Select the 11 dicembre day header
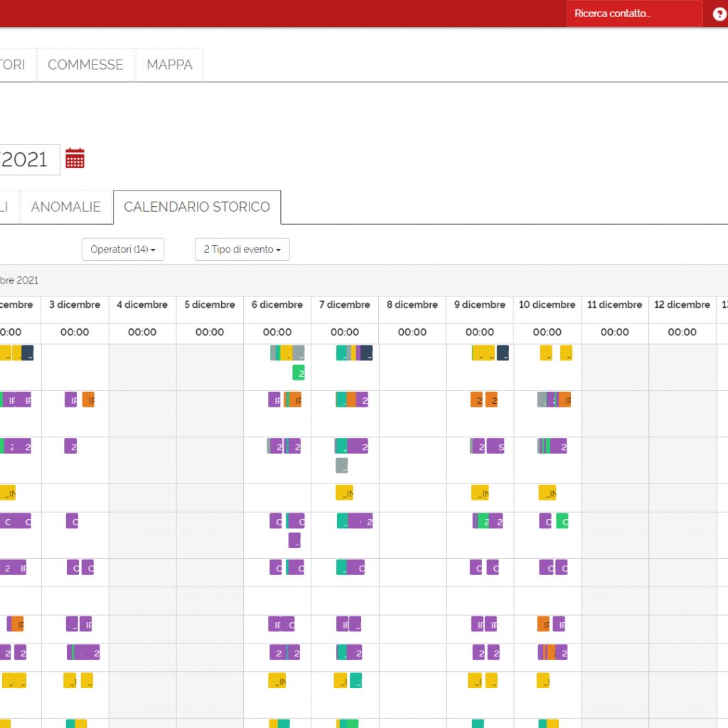This screenshot has height=728, width=728. tap(615, 304)
